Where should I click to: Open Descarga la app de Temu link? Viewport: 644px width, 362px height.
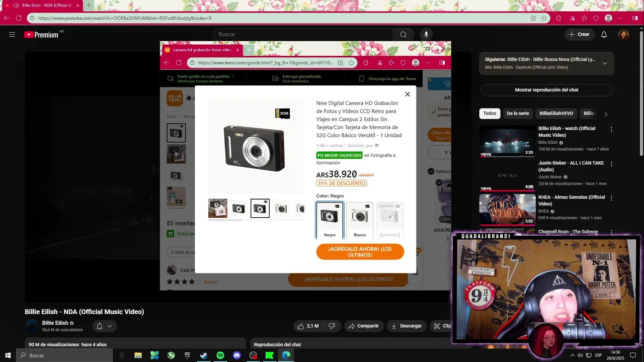tap(387, 79)
